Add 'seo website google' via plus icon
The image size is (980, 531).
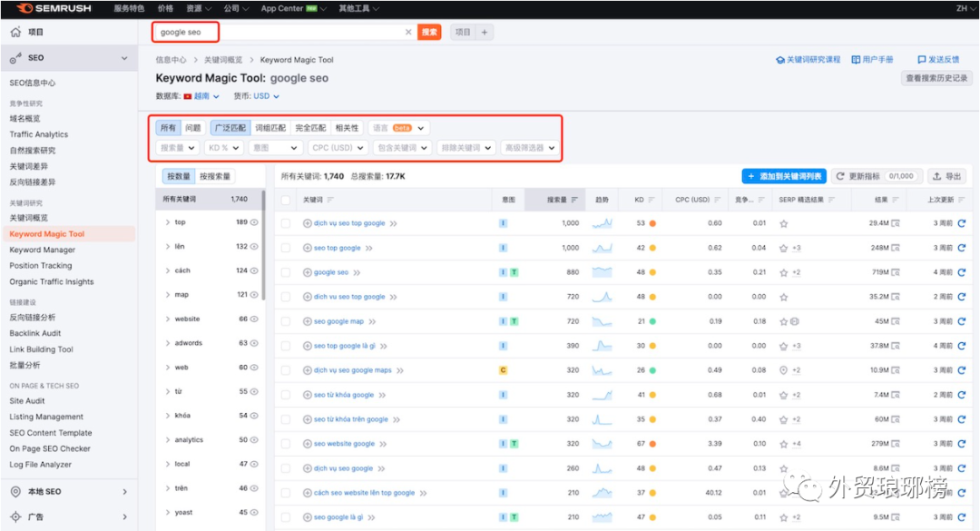(307, 444)
